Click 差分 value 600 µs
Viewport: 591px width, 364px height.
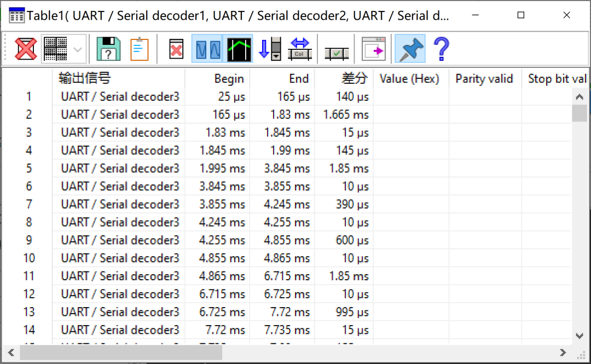coord(352,240)
